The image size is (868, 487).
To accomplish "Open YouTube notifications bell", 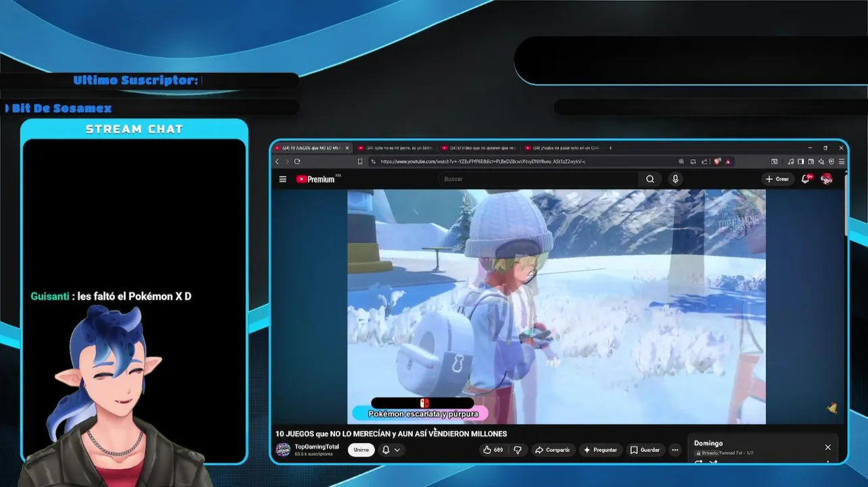I will click(806, 179).
